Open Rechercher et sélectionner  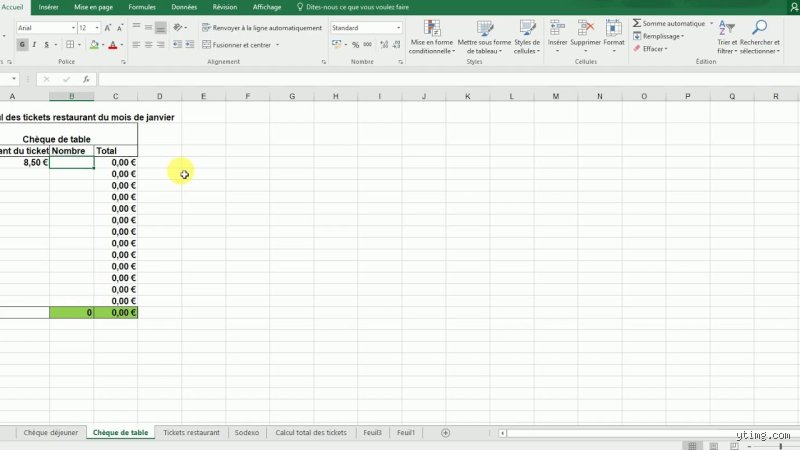(760, 37)
